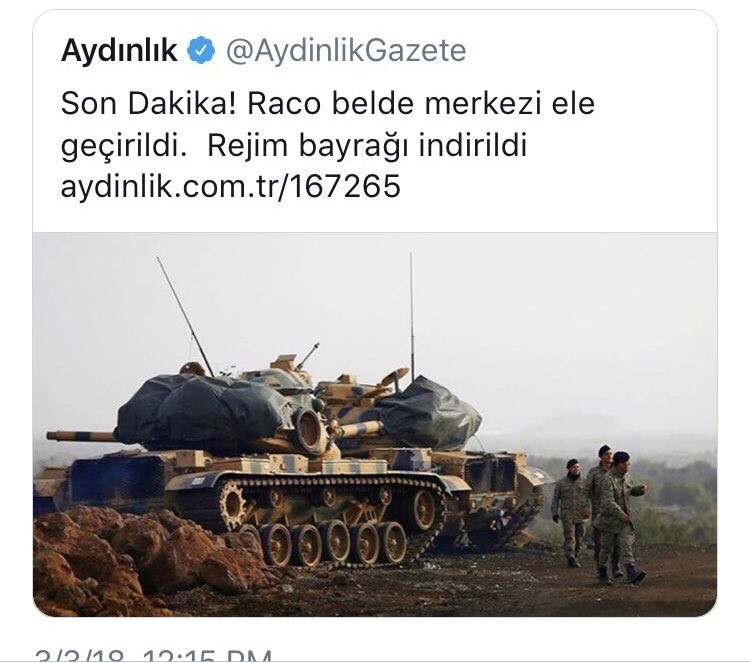This screenshot has height=663, width=750.
Task: Click the slanted antenna on the front tank
Action: click(x=185, y=316)
